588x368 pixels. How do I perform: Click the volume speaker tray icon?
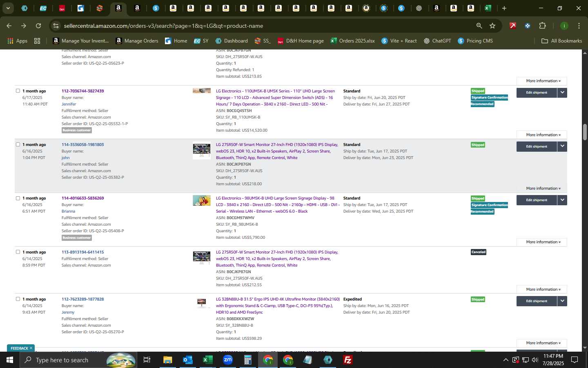tap(535, 360)
